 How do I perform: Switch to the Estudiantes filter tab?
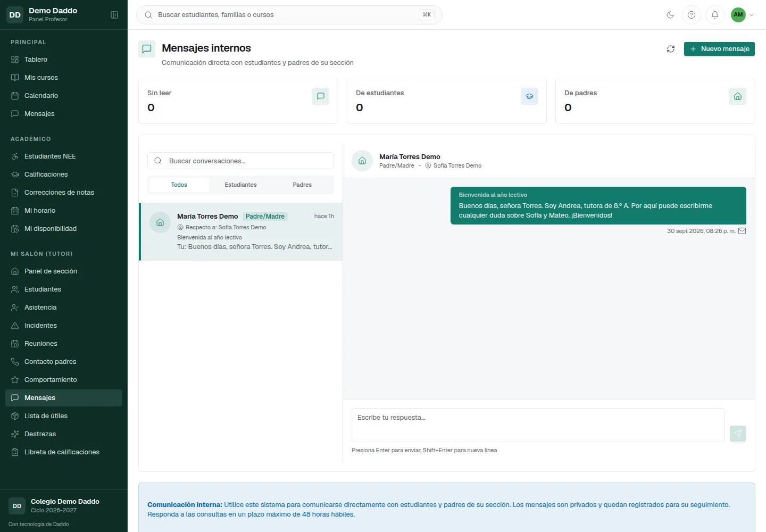tap(240, 185)
